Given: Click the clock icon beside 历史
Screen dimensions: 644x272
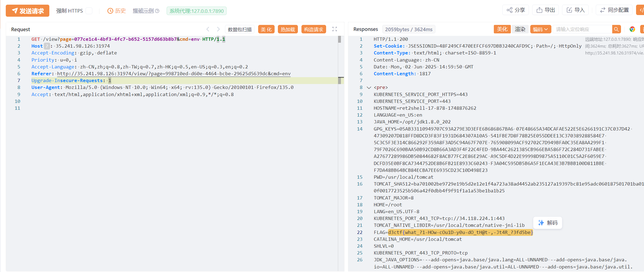Looking at the screenshot, I should [x=110, y=11].
